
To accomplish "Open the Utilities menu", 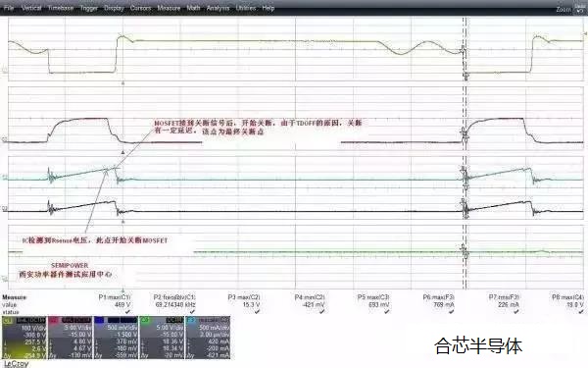I will point(246,8).
